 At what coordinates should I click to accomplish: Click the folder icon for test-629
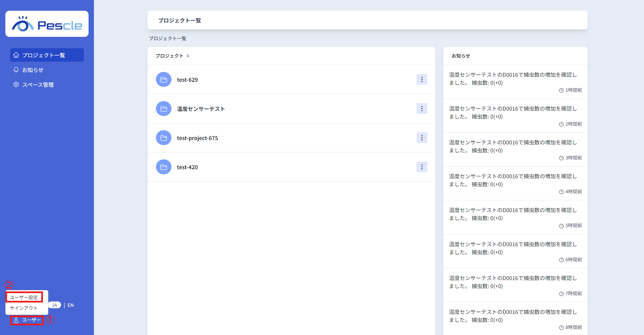[164, 80]
